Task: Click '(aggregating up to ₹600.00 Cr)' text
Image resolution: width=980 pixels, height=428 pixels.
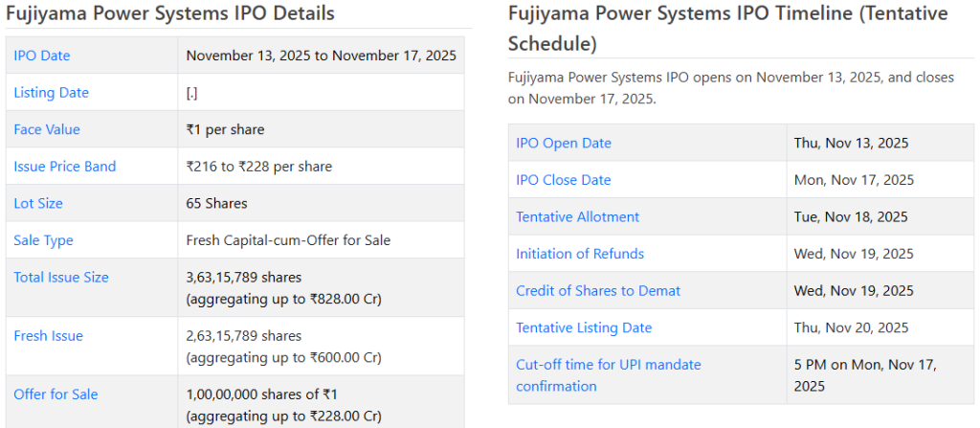Action: click(283, 358)
